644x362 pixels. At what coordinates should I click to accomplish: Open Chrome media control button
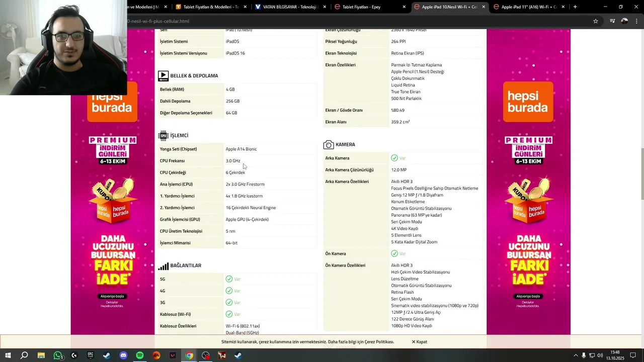(612, 21)
